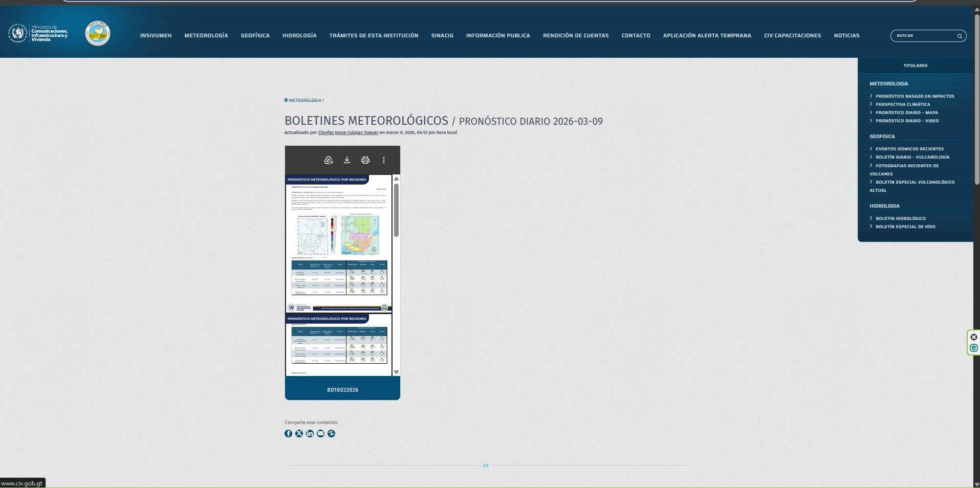980x488 pixels.
Task: Share via X (Twitter) icon
Action: [299, 433]
